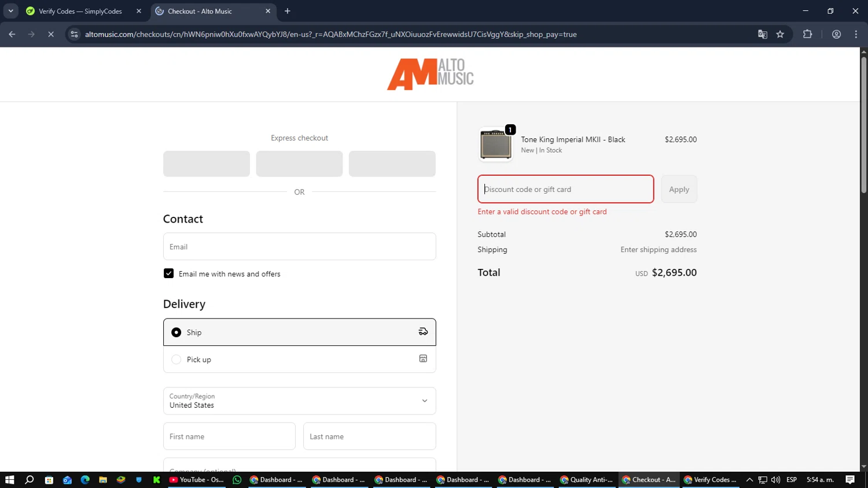Click the Total amount $2,695.00
The height and width of the screenshot is (488, 868).
674,272
